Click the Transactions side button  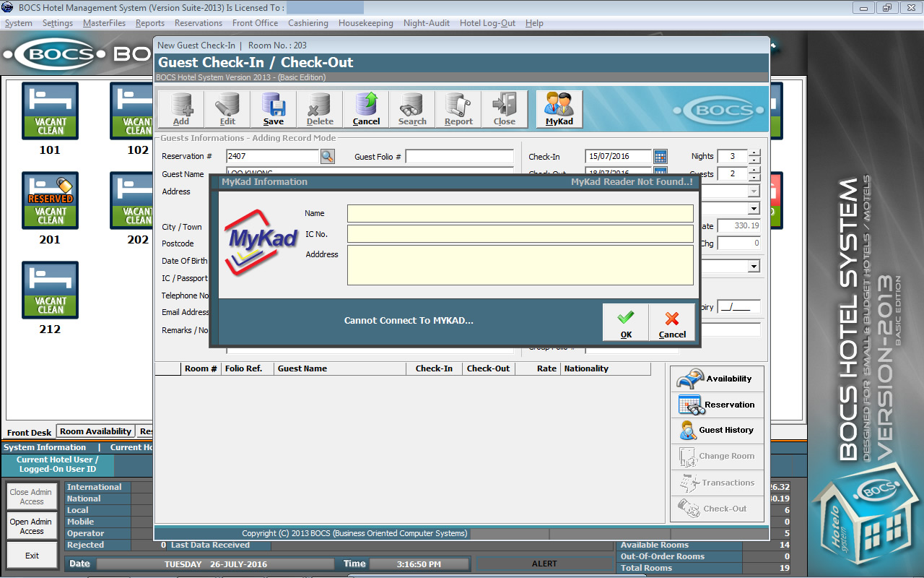pos(718,483)
